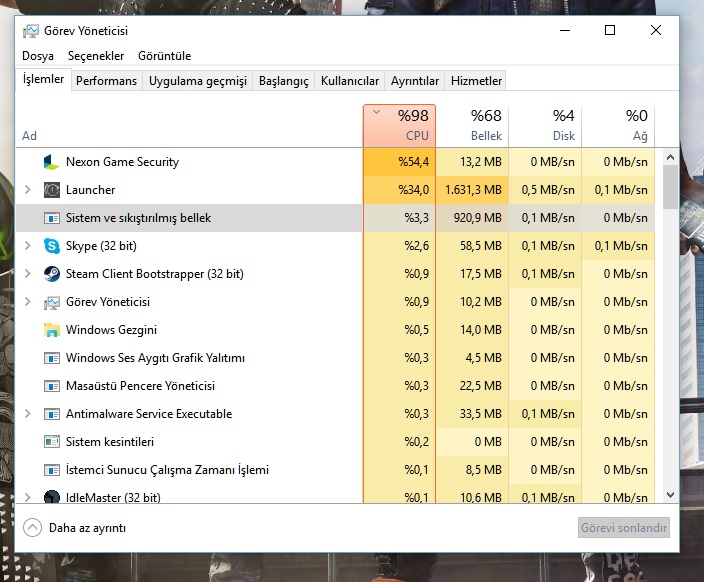Maximize the Görev Yöneticisi window
The height and width of the screenshot is (582, 704).
pos(610,31)
